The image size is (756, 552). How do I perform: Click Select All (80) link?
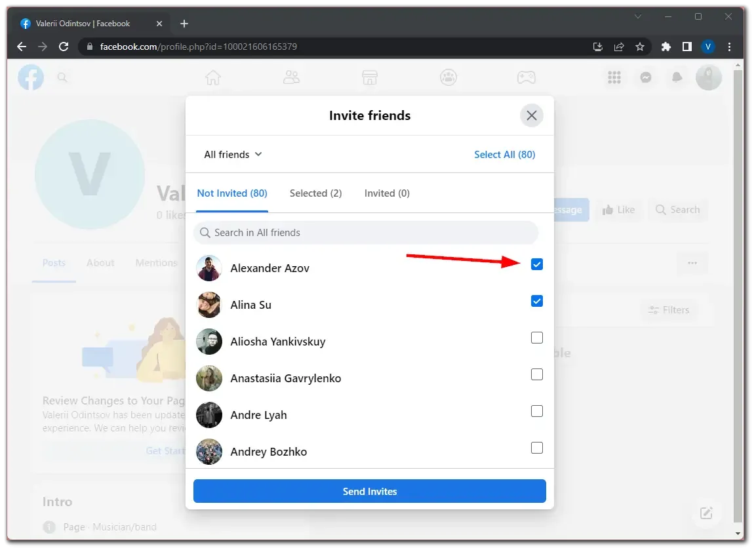pyautogui.click(x=504, y=155)
